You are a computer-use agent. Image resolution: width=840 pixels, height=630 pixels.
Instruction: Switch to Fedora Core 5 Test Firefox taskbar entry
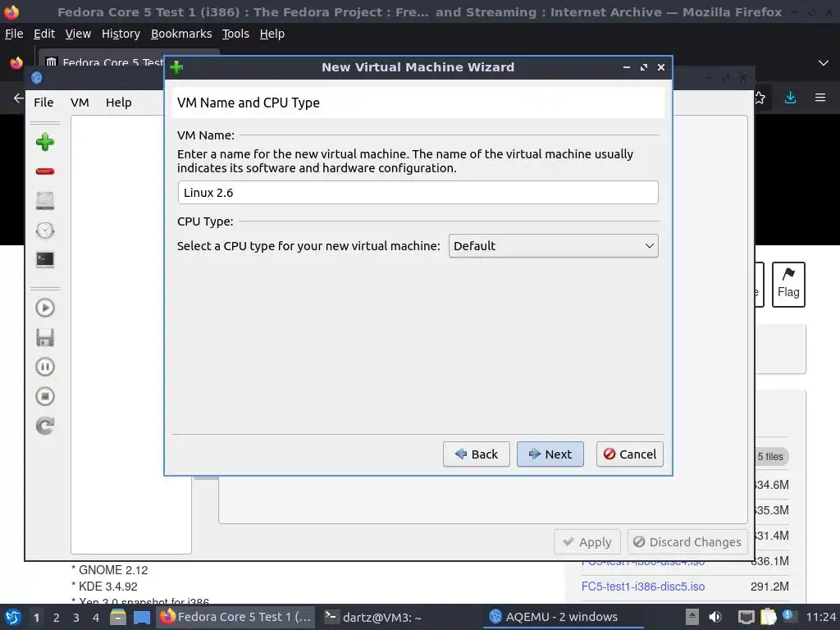235,617
